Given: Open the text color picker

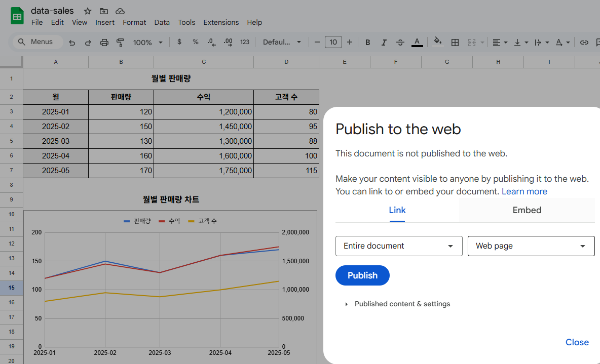Looking at the screenshot, I should click(x=417, y=42).
